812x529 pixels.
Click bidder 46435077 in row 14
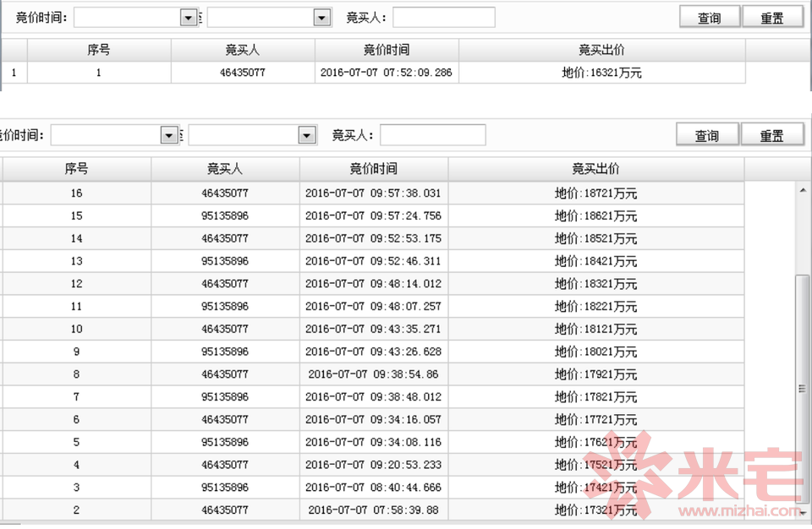(225, 238)
